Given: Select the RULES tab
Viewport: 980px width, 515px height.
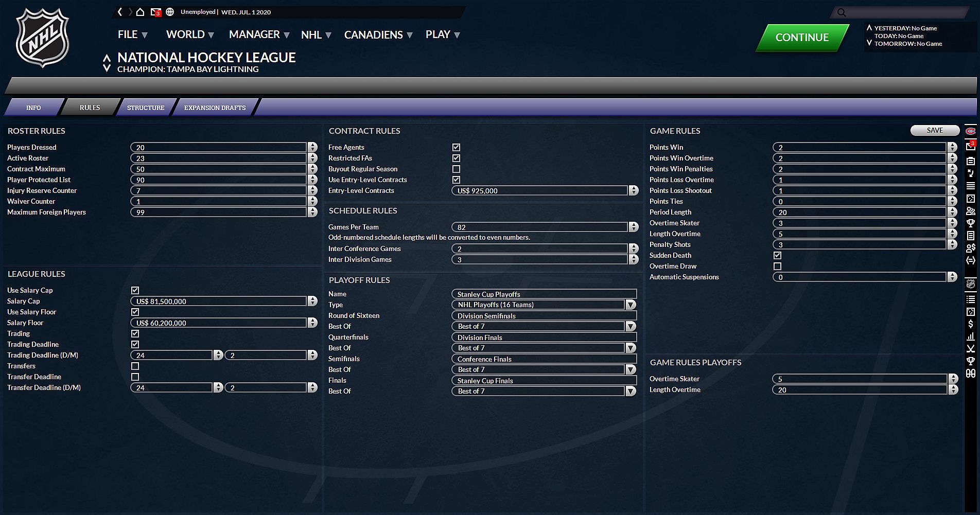Looking at the screenshot, I should (90, 108).
